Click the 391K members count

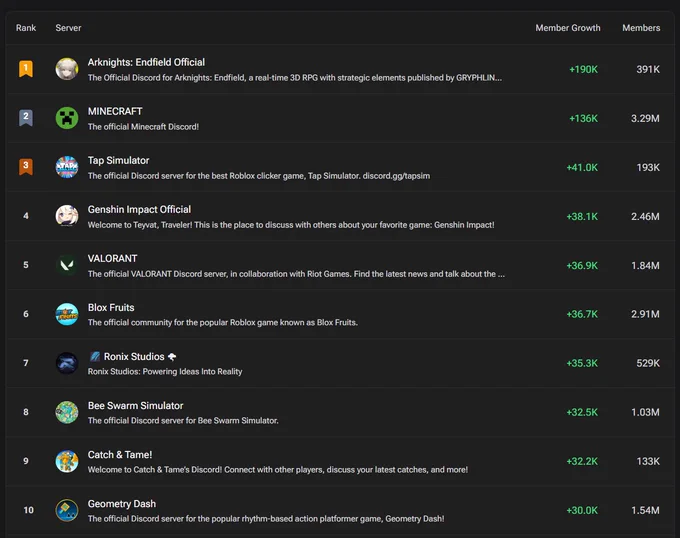648,69
